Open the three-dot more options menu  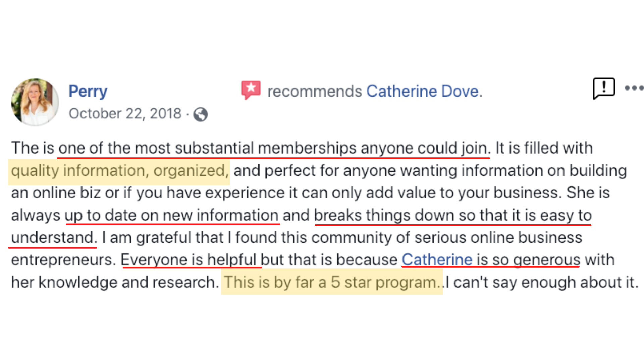click(x=634, y=88)
